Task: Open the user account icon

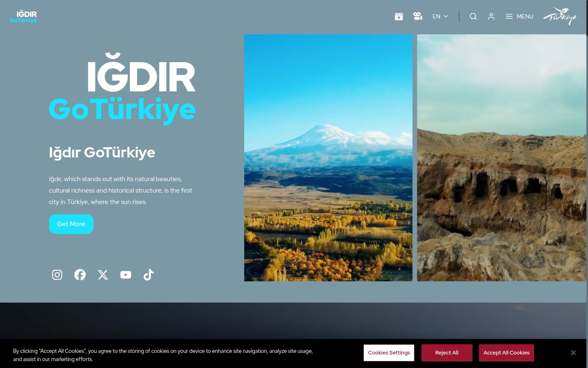Action: [491, 16]
